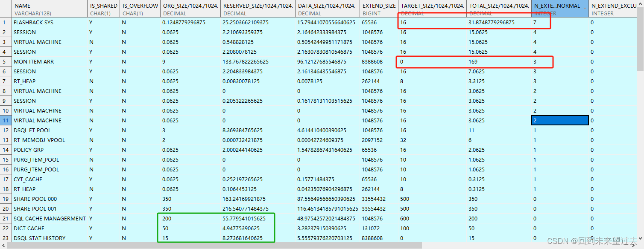Image resolution: width=644 pixels, height=249 pixels.
Task: Click the EXTEND_SIZE column header
Action: click(379, 9)
